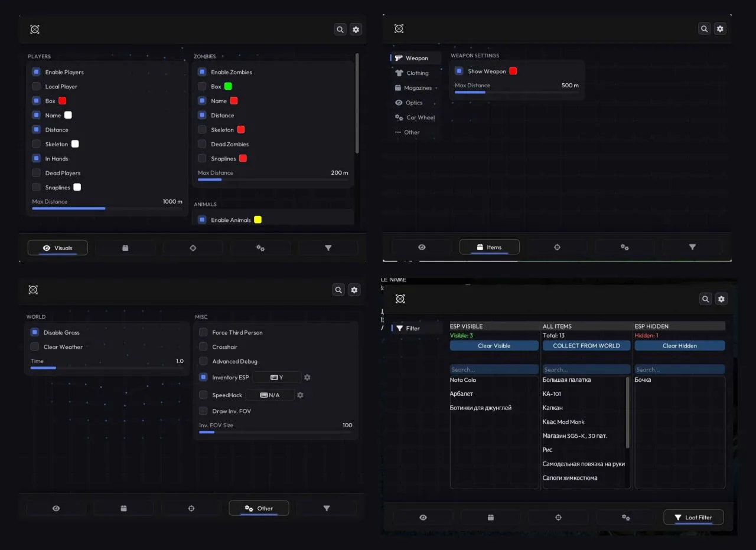The height and width of the screenshot is (550, 756).
Task: Open crosshair tab in Other panel
Action: click(x=191, y=508)
